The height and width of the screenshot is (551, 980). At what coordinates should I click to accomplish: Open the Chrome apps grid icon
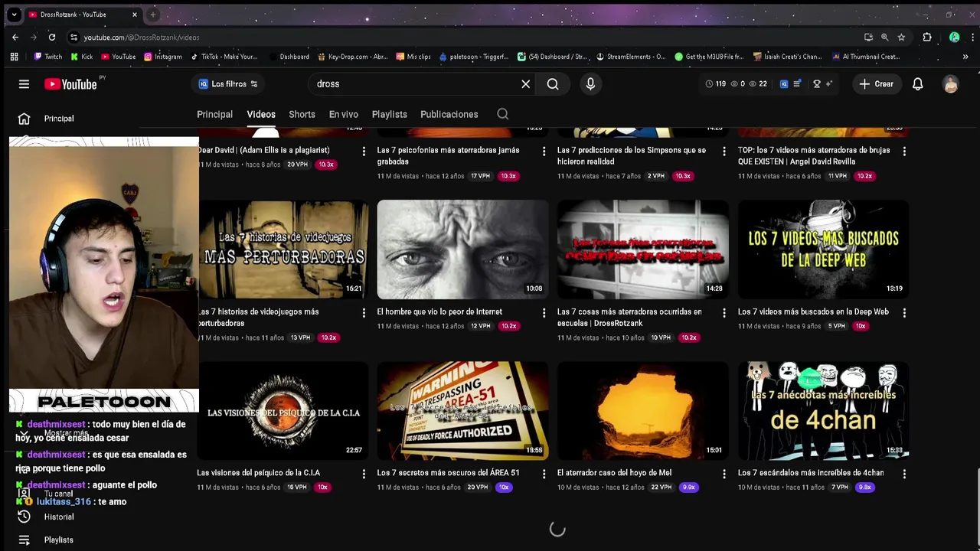(14, 57)
